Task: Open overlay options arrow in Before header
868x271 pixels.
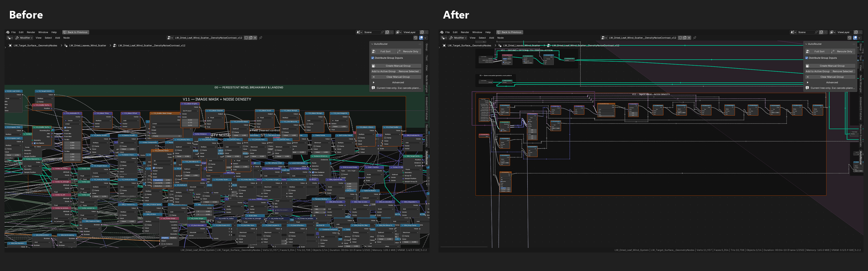Action: [425, 38]
